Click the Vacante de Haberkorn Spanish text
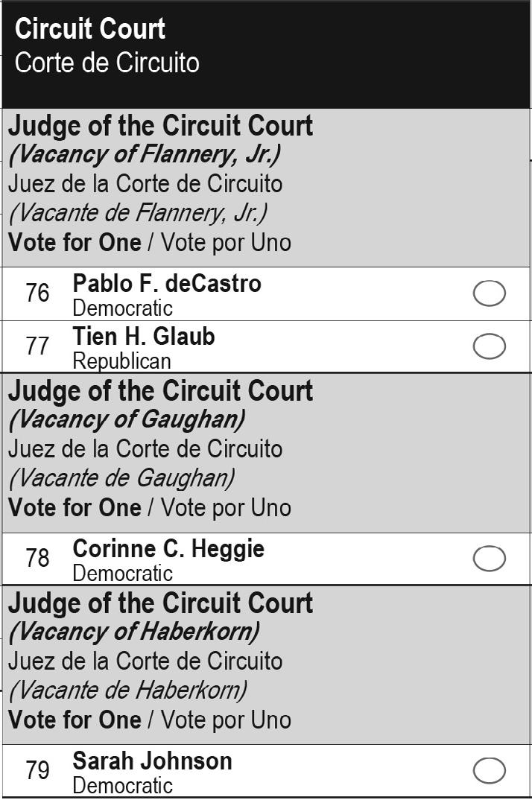Viewport: 532px width, 800px height. [x=127, y=690]
